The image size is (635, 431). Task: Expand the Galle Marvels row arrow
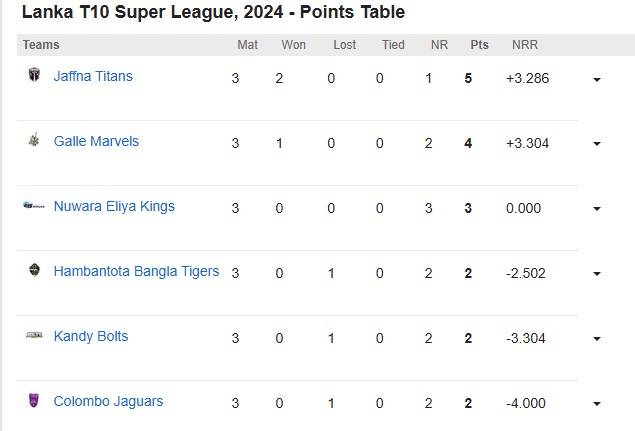[597, 144]
